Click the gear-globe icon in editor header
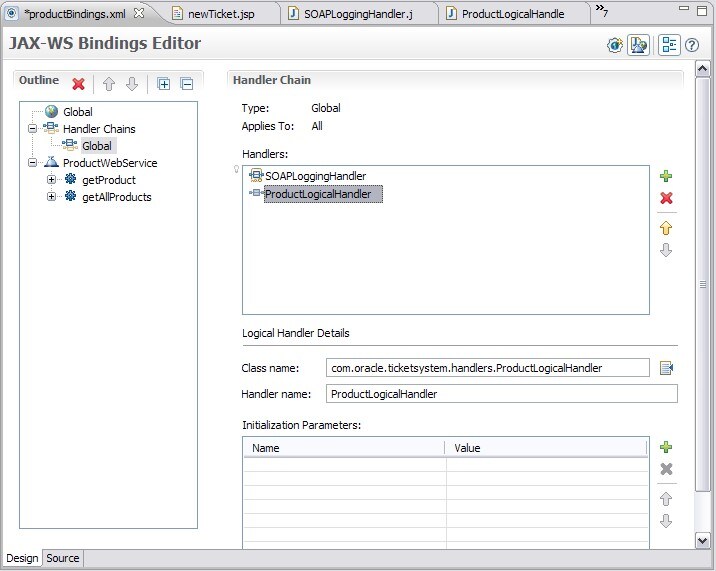The image size is (716, 571). 615,45
